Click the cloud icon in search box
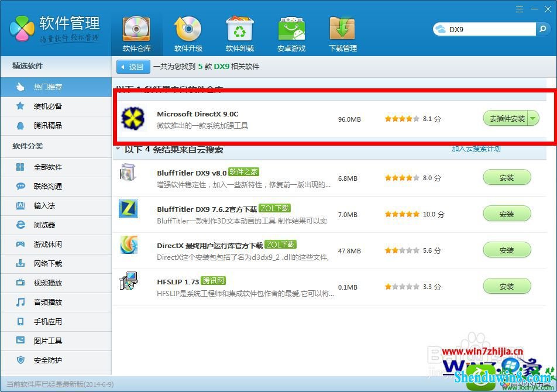557x392 pixels. tap(441, 29)
